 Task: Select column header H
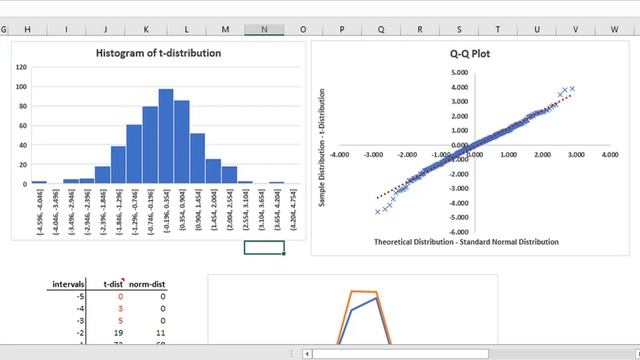pyautogui.click(x=27, y=29)
